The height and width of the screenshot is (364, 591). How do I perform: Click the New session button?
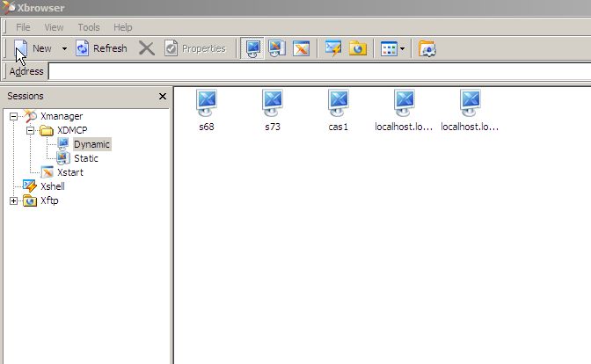pos(33,48)
